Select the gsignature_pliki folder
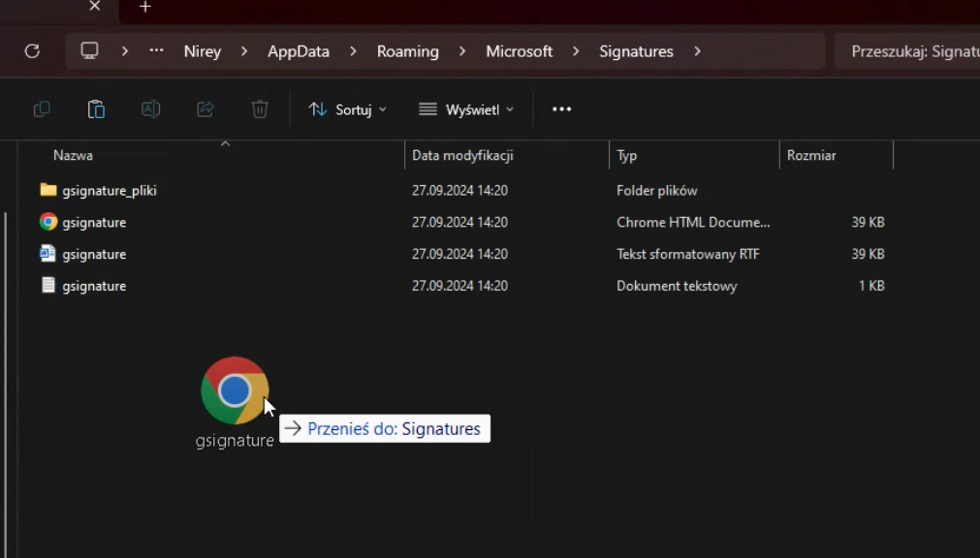980x558 pixels. coord(110,191)
